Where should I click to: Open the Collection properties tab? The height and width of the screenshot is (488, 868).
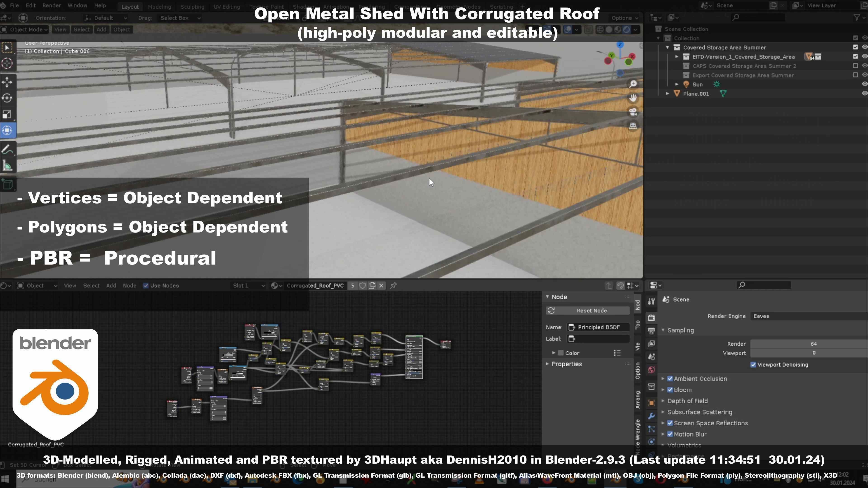pyautogui.click(x=651, y=386)
